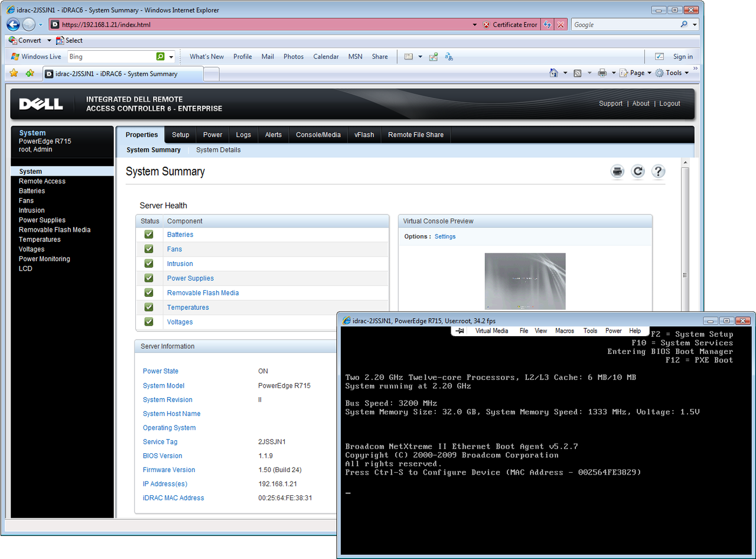The width and height of the screenshot is (756, 559).
Task: Click the IE Home icon
Action: (554, 73)
